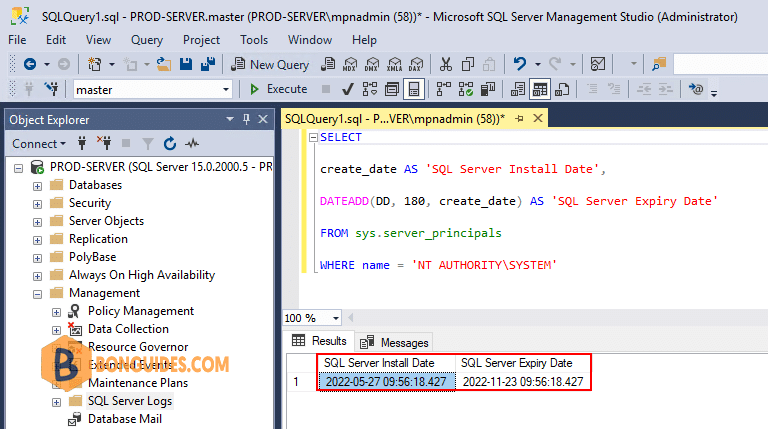Viewport: 768px width, 429px height.
Task: Click the Undo arrow icon
Action: [x=520, y=64]
